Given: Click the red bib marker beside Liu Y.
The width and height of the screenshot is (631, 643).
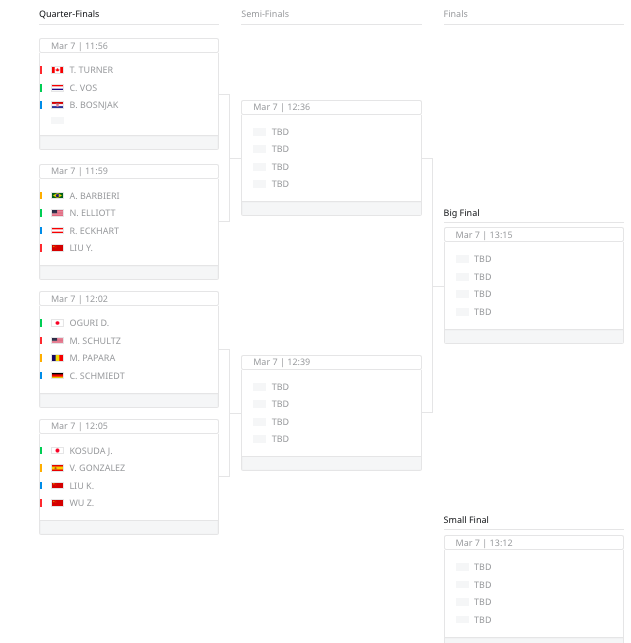Looking at the screenshot, I should point(41,248).
